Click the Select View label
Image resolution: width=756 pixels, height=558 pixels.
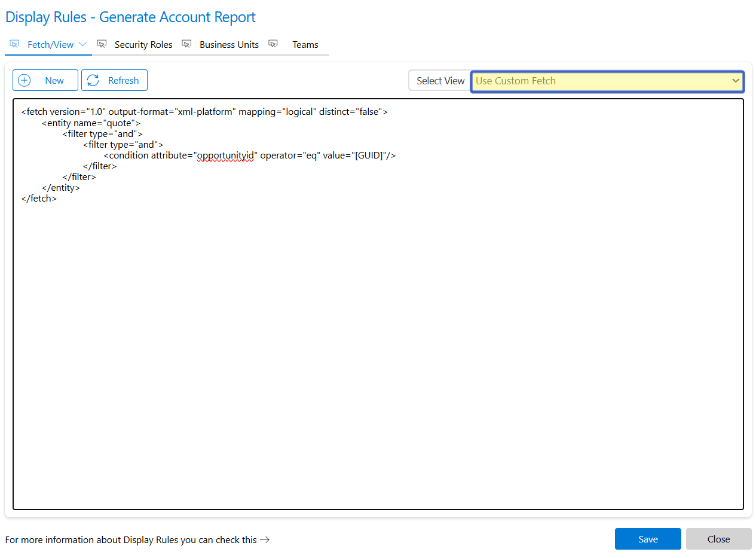[x=440, y=81]
